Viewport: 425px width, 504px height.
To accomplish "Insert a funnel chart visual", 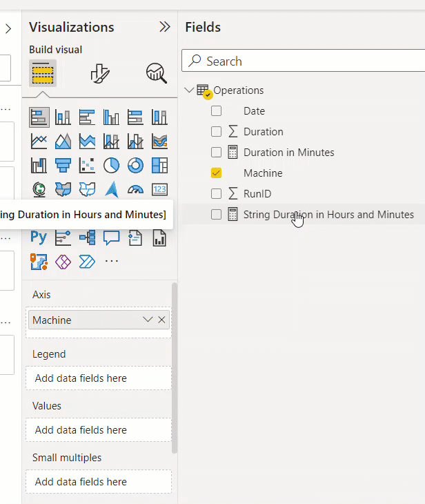I will pyautogui.click(x=63, y=165).
